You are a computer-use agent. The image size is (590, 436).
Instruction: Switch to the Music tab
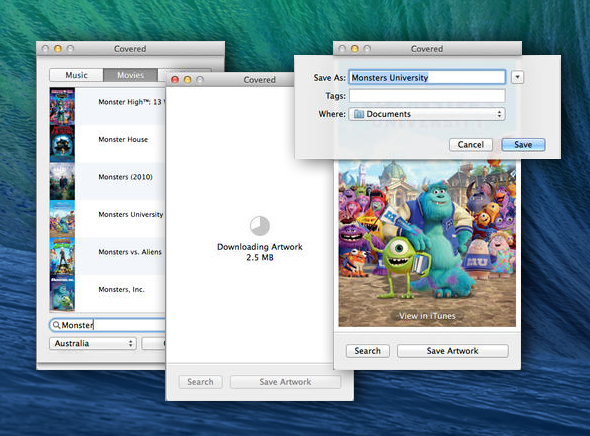coord(76,75)
